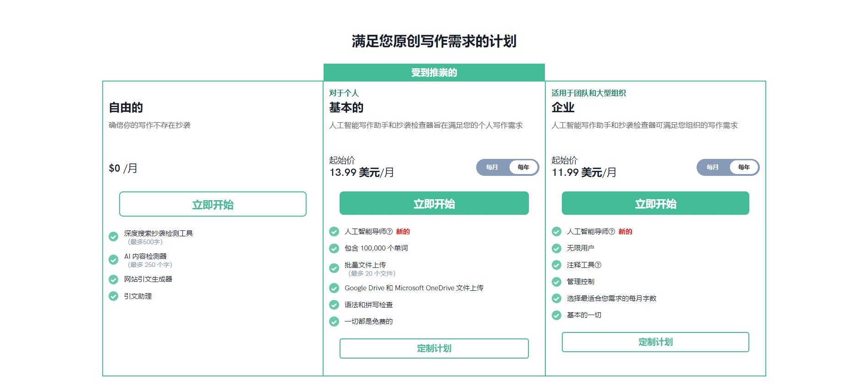Click check icon beside 无限用户

(x=556, y=248)
